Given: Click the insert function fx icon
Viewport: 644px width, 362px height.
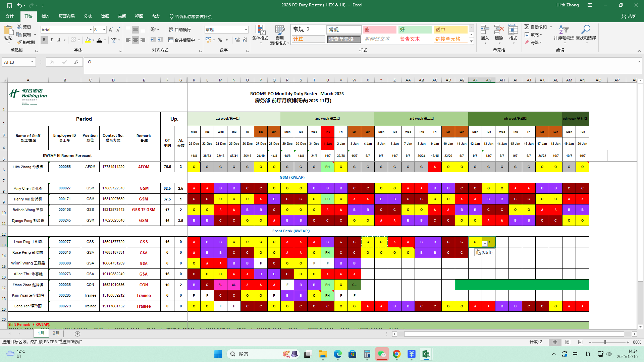Looking at the screenshot, I should (76, 62).
